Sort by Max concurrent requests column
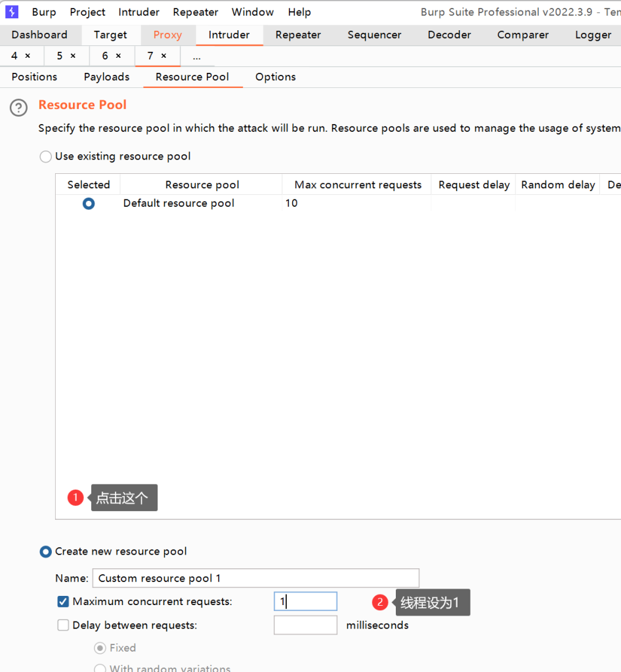621x672 pixels. [358, 184]
